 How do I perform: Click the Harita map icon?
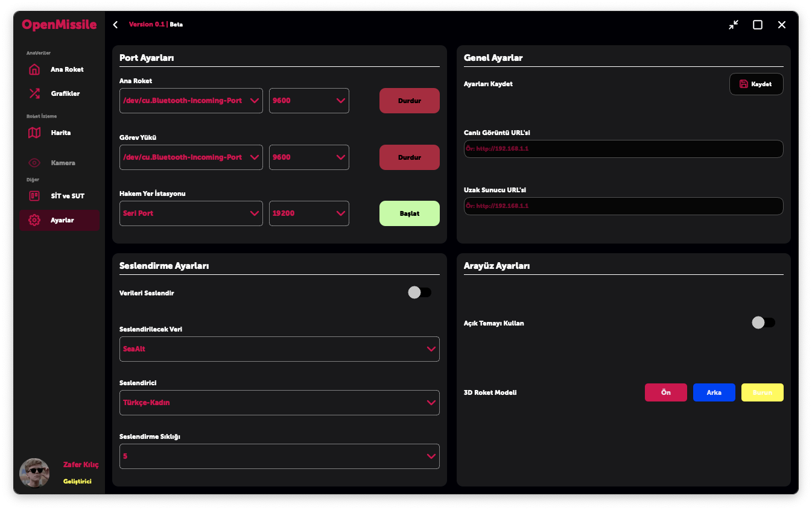click(34, 133)
